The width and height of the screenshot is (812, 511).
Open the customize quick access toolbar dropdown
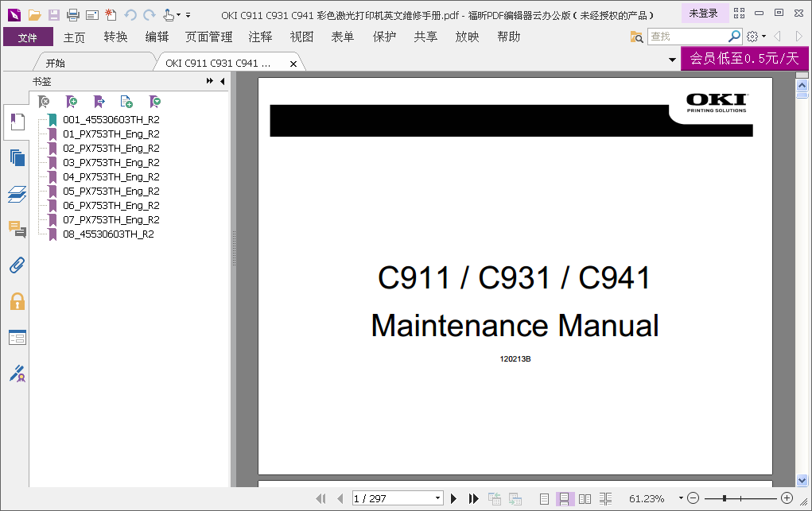188,15
